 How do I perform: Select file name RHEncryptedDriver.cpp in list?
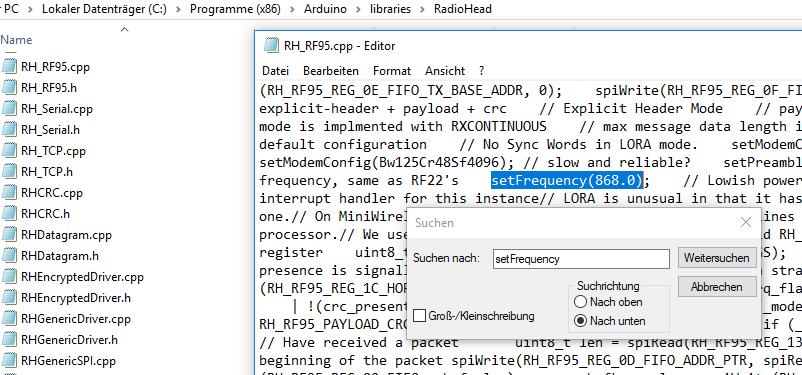coord(82,277)
